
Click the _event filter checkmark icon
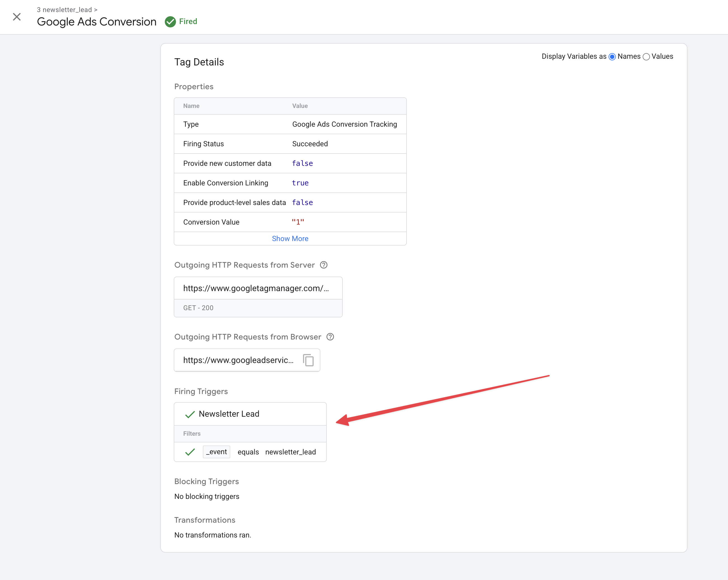coord(190,452)
